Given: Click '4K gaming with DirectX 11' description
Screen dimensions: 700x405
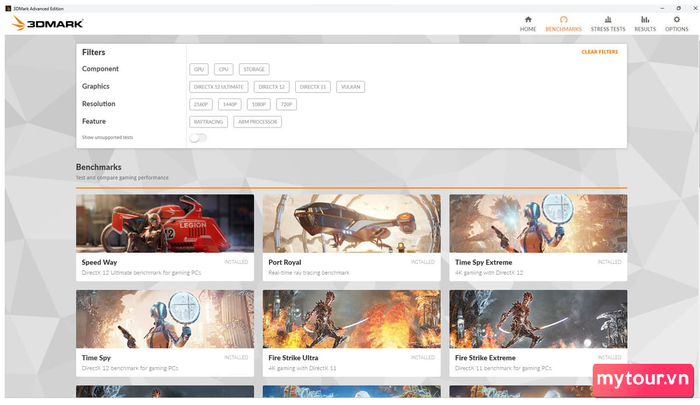Looking at the screenshot, I should tap(302, 368).
